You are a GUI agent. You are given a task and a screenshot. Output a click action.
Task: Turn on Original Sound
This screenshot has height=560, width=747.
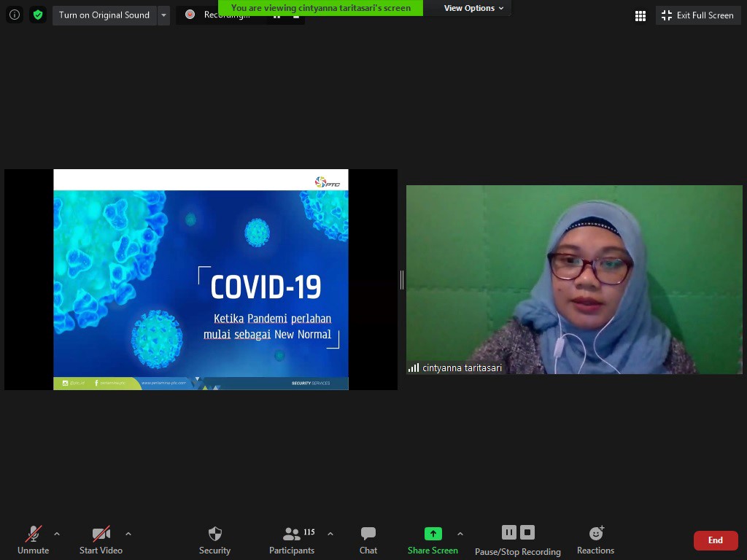(x=104, y=15)
